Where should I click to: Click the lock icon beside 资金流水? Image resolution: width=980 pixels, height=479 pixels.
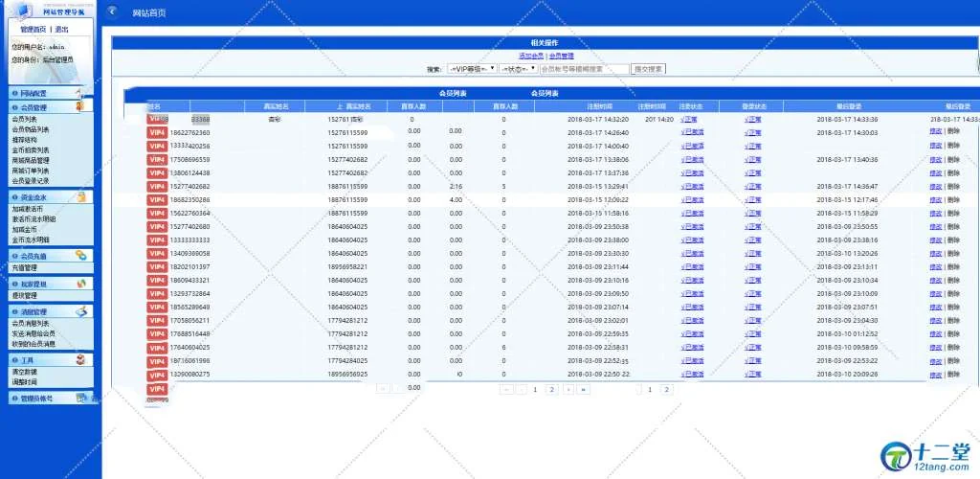point(82,196)
